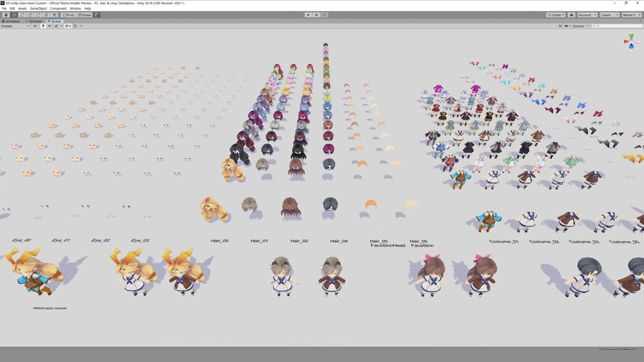Select the Scene tab
Viewport: 644px width, 362px height.
pos(54,21)
